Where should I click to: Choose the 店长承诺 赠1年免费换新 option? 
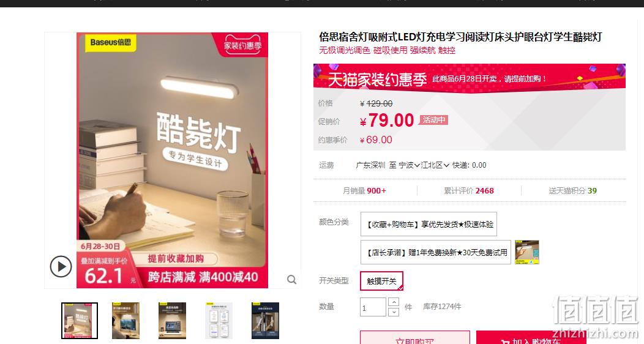(x=436, y=252)
